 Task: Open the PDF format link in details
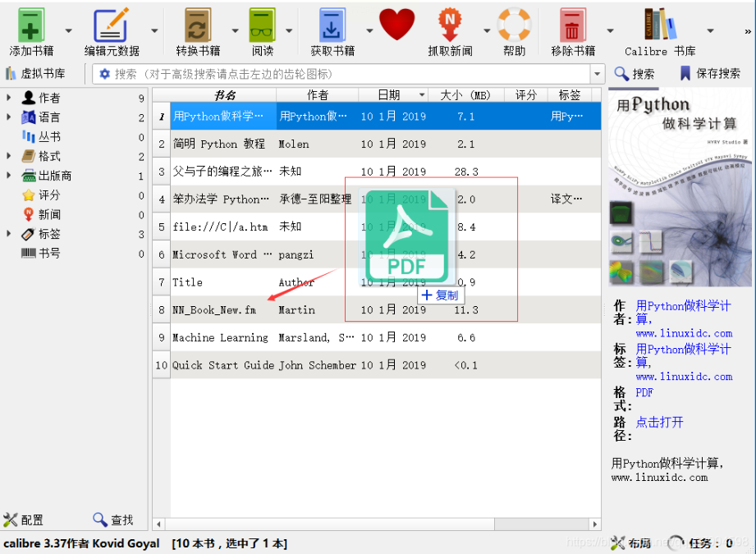[644, 392]
